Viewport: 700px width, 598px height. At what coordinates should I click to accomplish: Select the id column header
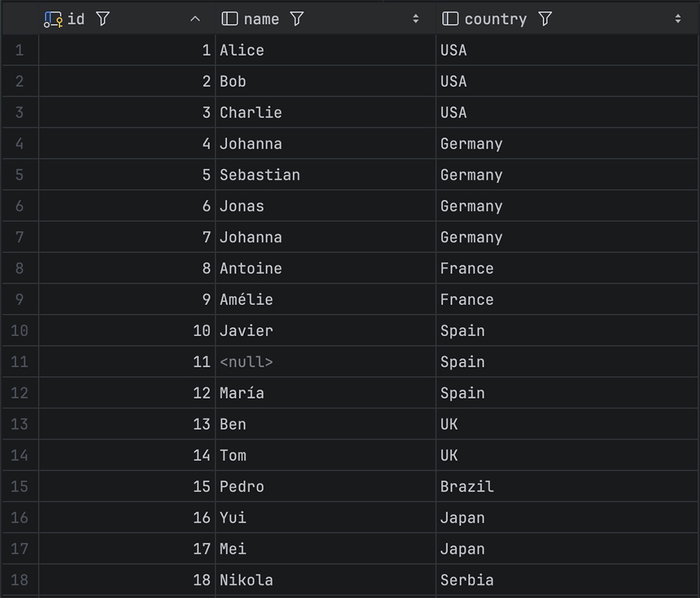pos(76,19)
